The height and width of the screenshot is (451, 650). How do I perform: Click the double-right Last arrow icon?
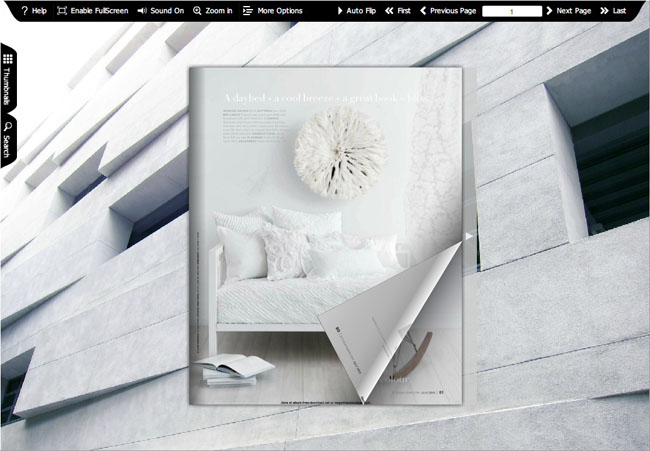[604, 11]
